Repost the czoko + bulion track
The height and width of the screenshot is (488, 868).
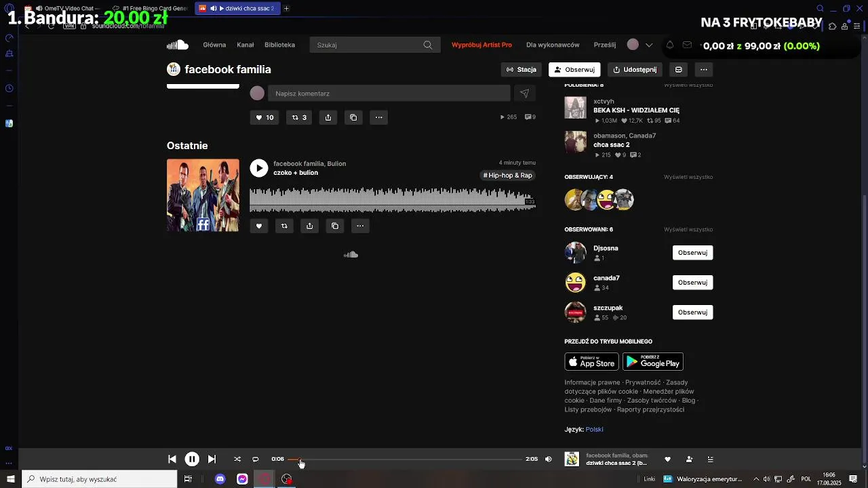(x=284, y=226)
